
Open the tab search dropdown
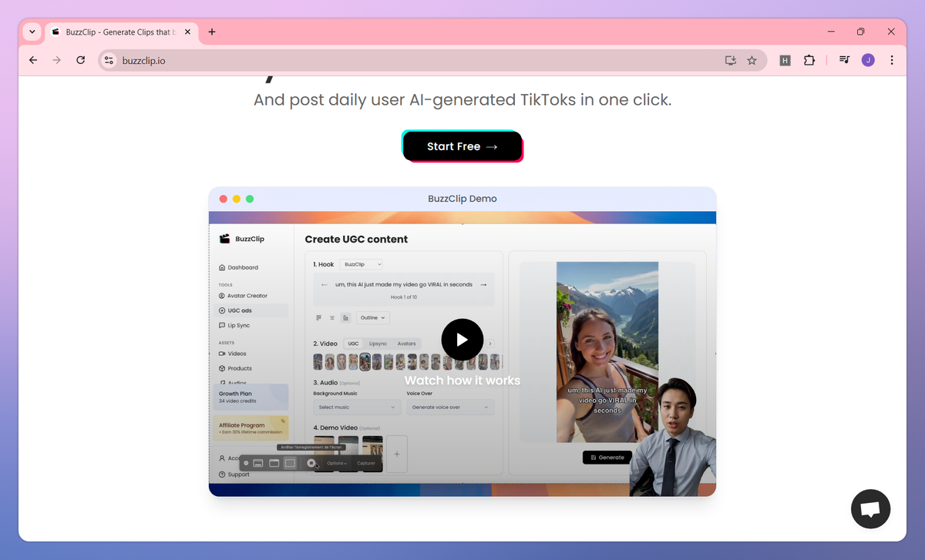pyautogui.click(x=32, y=32)
